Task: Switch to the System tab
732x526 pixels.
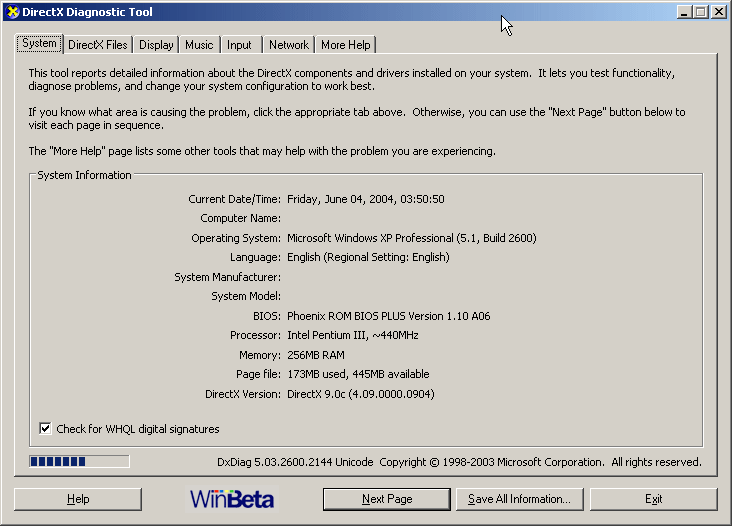Action: [x=39, y=43]
